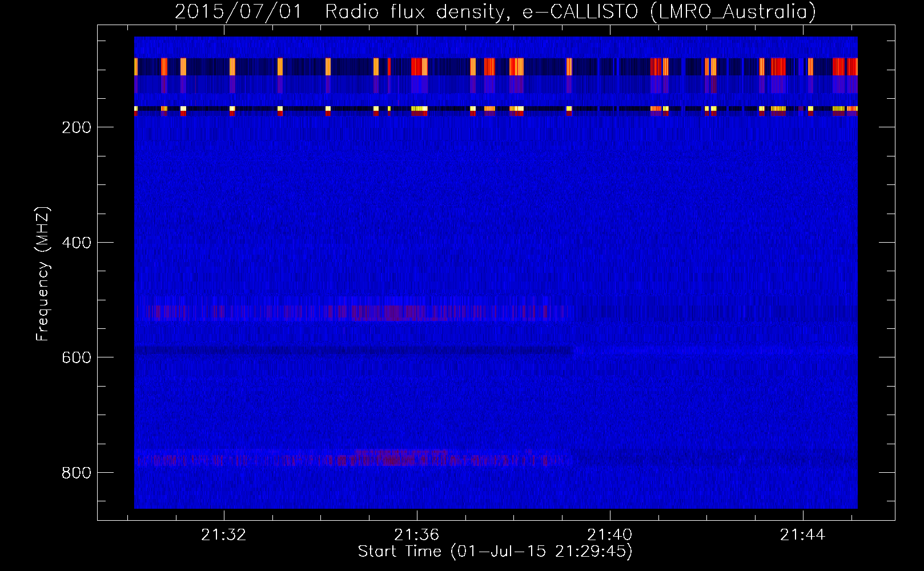
Task: Click the date "2015/07/01" in the title
Action: [x=238, y=11]
